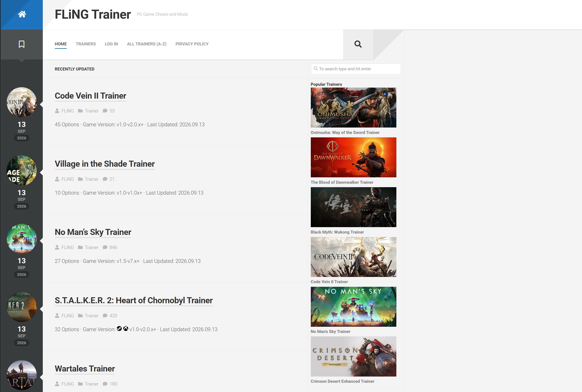This screenshot has width=582, height=392.
Task: Open S.T.A.L.K.E.R. 2: Heart of Chornobyl Trainer post
Action: point(134,300)
